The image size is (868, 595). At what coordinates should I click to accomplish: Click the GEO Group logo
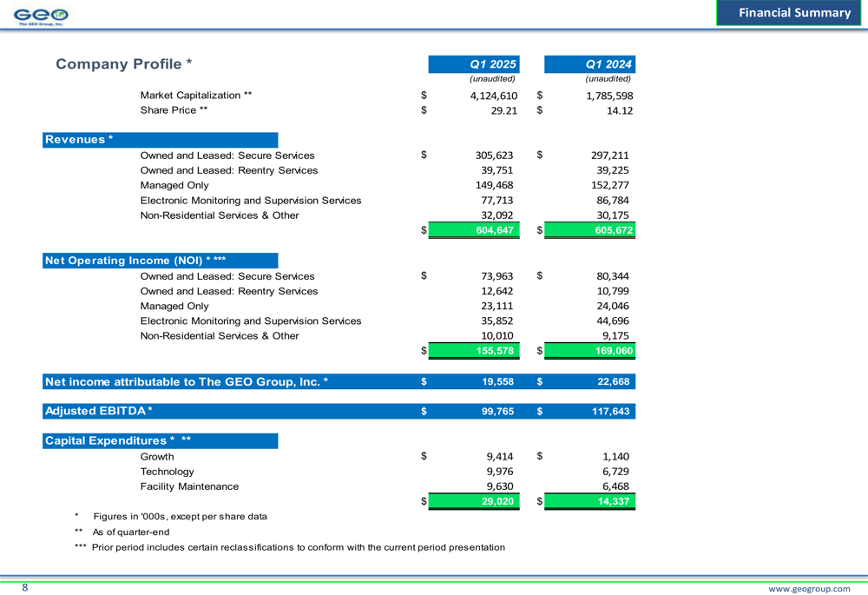point(41,16)
